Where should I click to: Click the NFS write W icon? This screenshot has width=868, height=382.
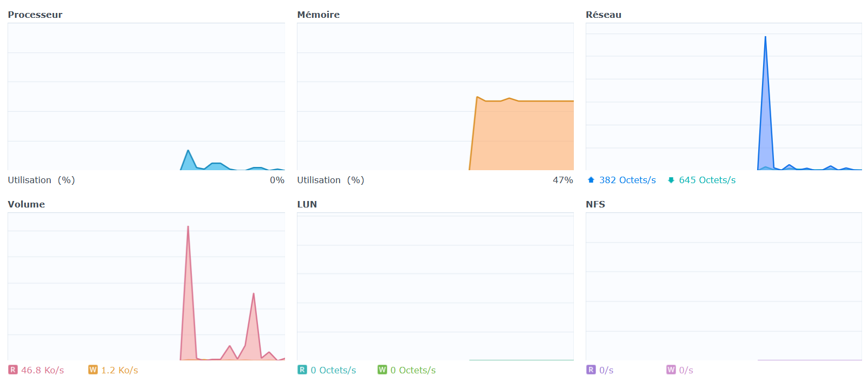pyautogui.click(x=671, y=370)
